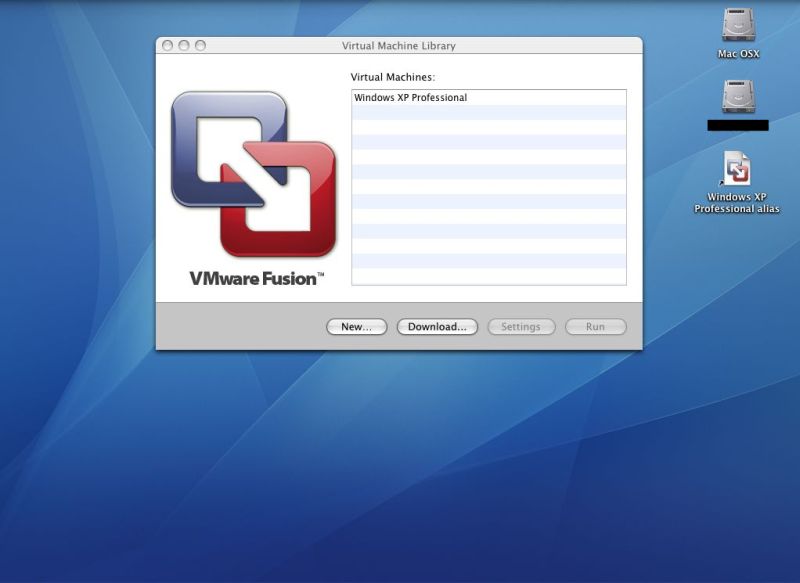The height and width of the screenshot is (583, 800).
Task: Click the Settings button
Action: click(521, 327)
